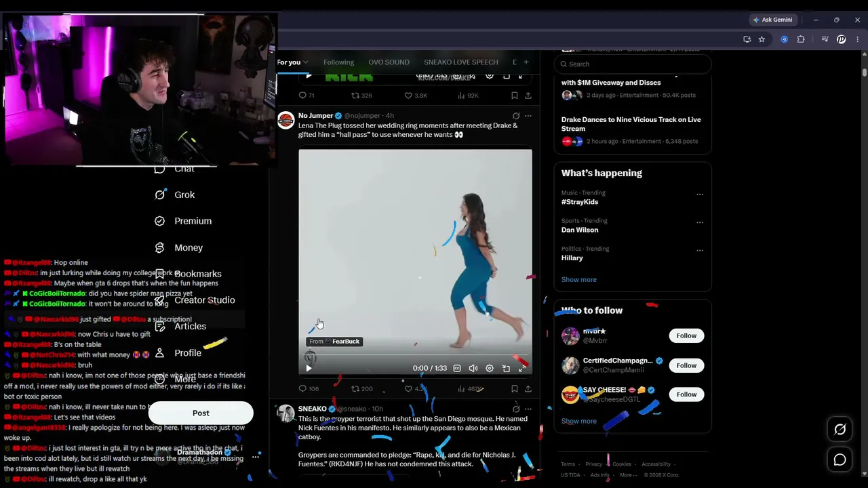Follow the SAY CHEESE! account

click(x=686, y=394)
